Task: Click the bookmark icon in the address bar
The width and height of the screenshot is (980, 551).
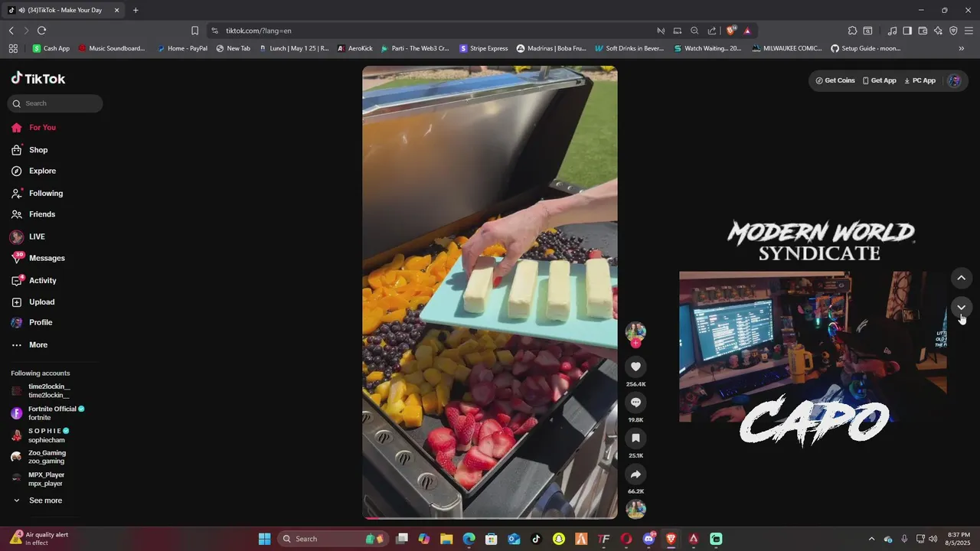Action: point(194,31)
